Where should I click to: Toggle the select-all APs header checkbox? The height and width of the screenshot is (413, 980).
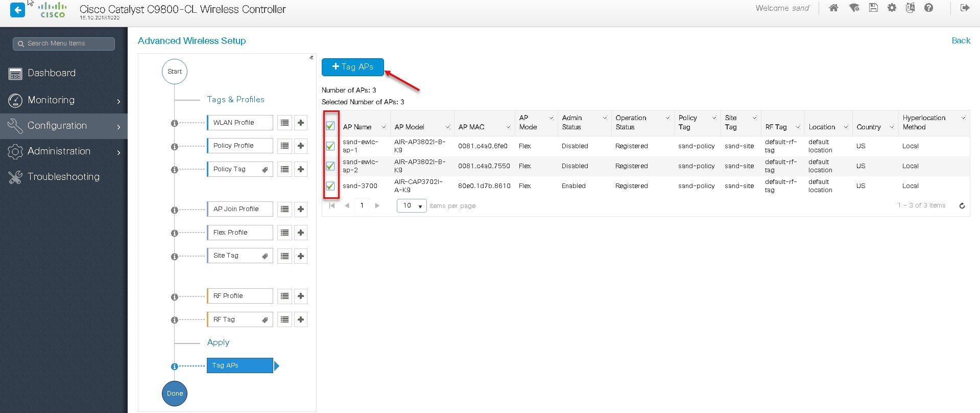(x=330, y=125)
